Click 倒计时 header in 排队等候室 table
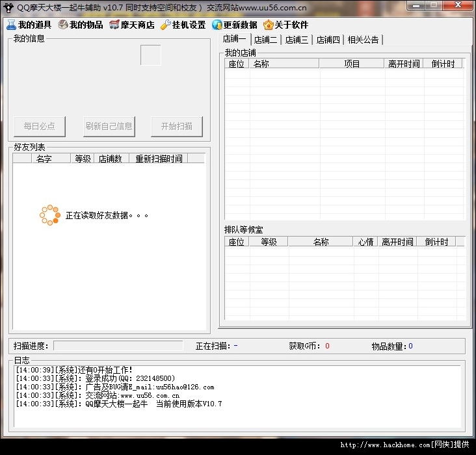476x455 pixels. (436, 242)
